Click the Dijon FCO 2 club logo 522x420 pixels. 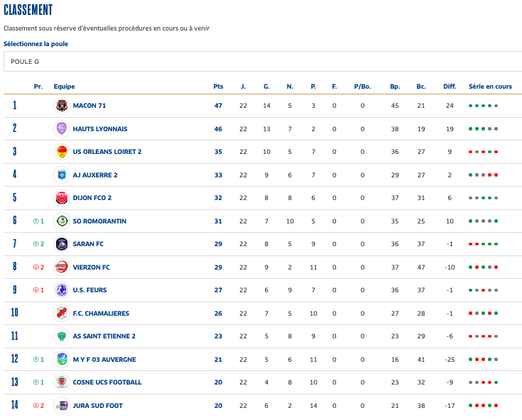(62, 198)
